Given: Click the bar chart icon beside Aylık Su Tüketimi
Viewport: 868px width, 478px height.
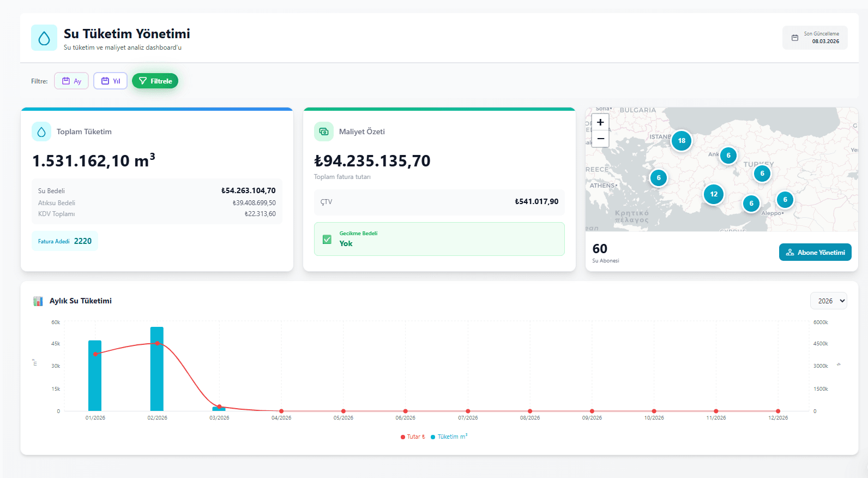Looking at the screenshot, I should click(38, 301).
